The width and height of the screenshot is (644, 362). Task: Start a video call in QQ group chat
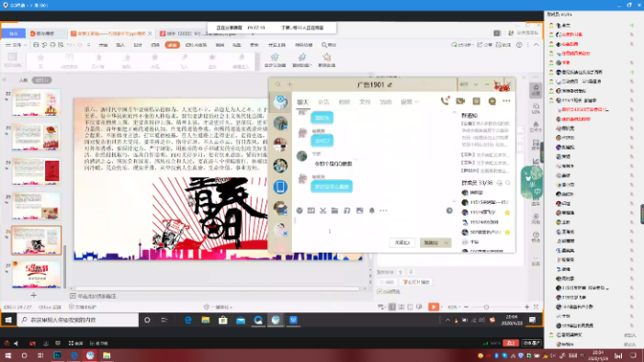click(460, 101)
